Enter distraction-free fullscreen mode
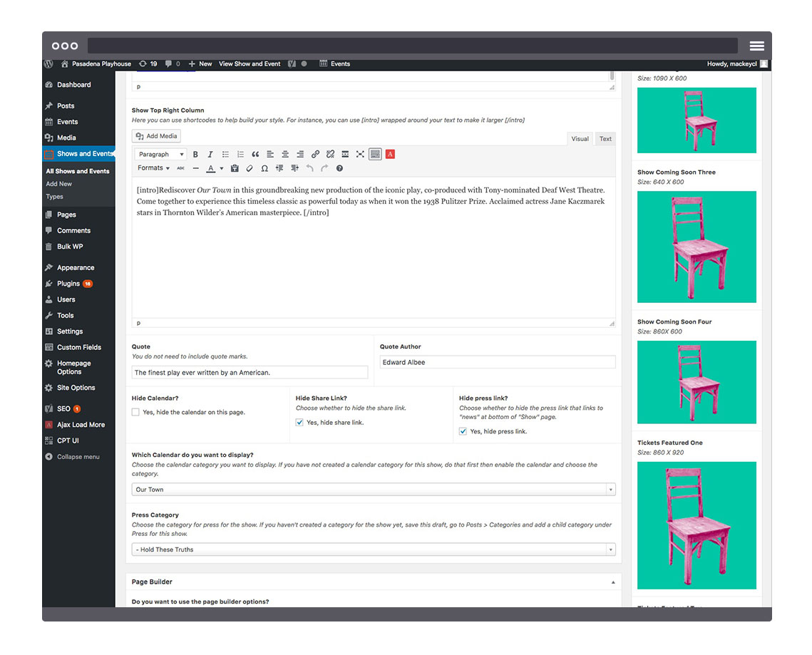812x655 pixels. point(360,155)
